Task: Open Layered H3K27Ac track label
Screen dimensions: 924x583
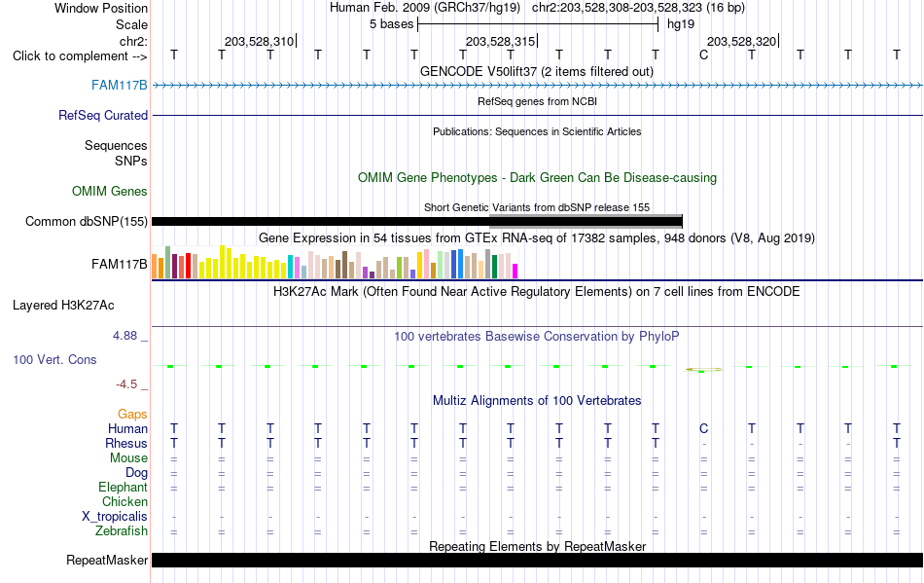Action: pyautogui.click(x=63, y=306)
